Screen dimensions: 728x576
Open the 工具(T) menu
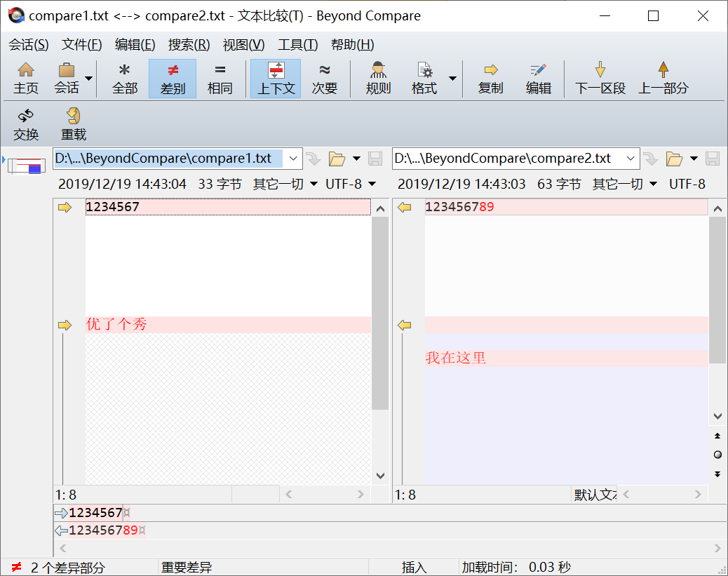pos(297,44)
